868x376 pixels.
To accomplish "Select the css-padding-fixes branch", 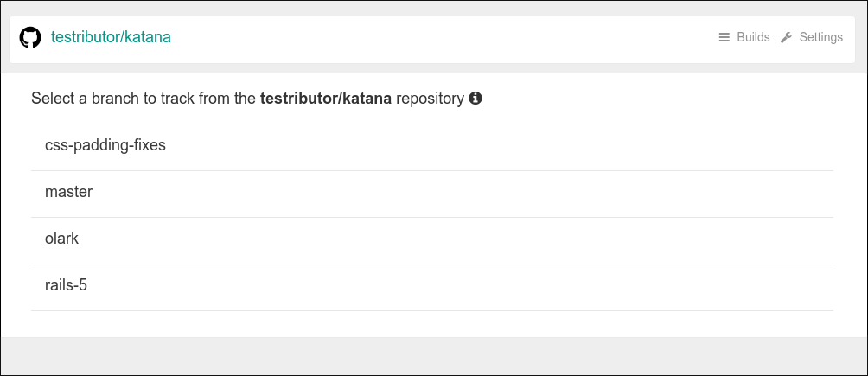I will click(x=105, y=145).
